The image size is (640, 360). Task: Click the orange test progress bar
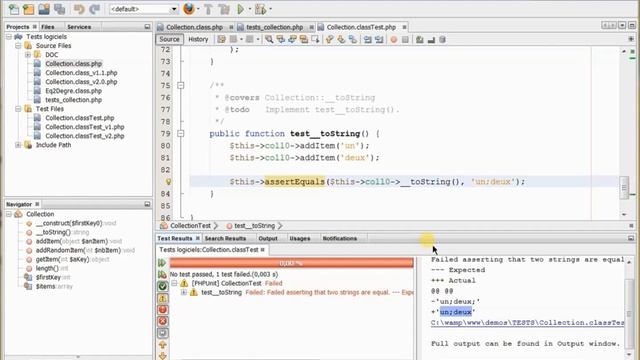tap(291, 263)
